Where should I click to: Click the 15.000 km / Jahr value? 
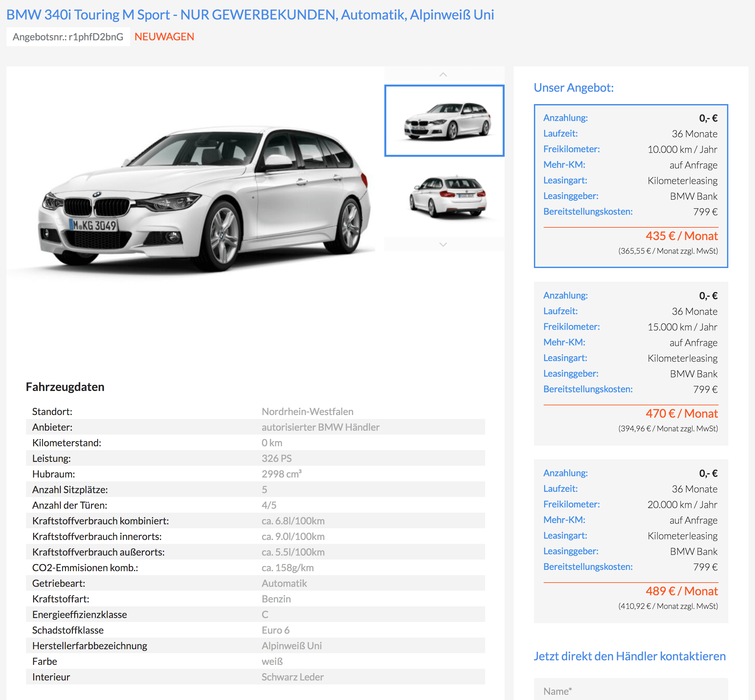click(x=682, y=327)
